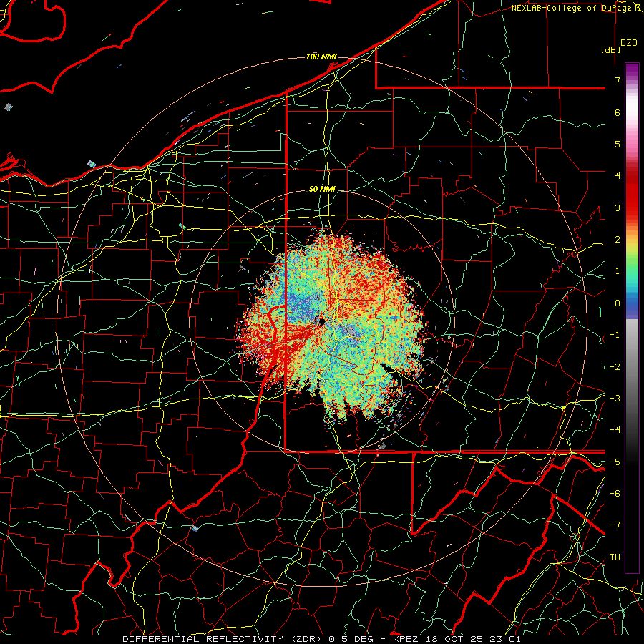Click the KPBZ station identifier in caption
Screen dimensions: 644x644
[x=405, y=639]
